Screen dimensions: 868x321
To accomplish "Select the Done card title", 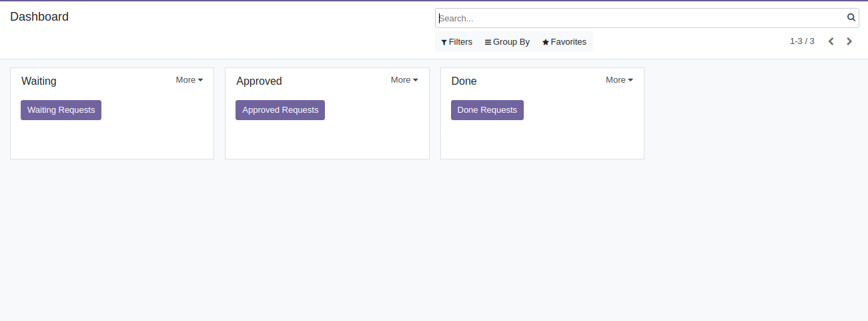I will click(464, 81).
